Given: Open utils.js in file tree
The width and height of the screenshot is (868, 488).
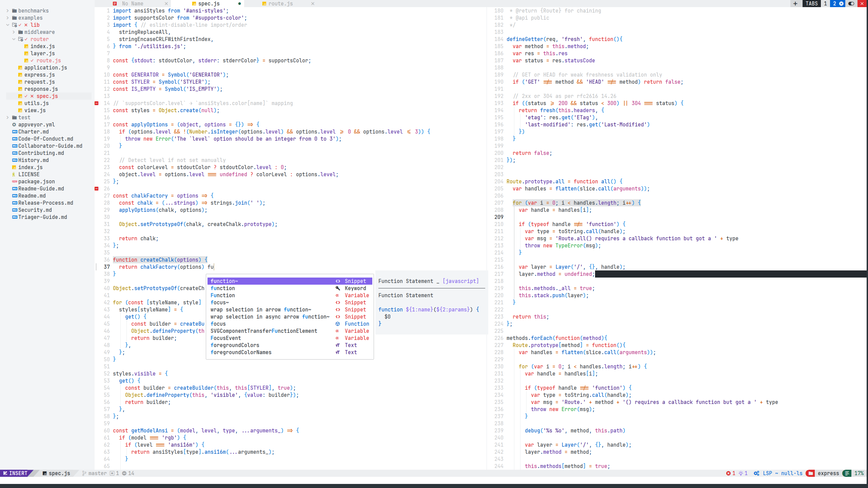Looking at the screenshot, I should [x=36, y=103].
